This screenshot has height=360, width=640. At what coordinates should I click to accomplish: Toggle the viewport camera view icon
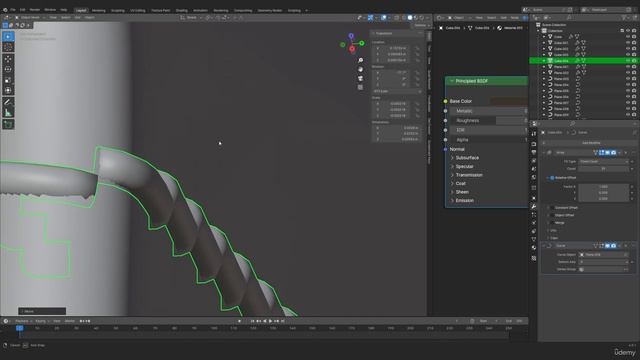coord(360,78)
